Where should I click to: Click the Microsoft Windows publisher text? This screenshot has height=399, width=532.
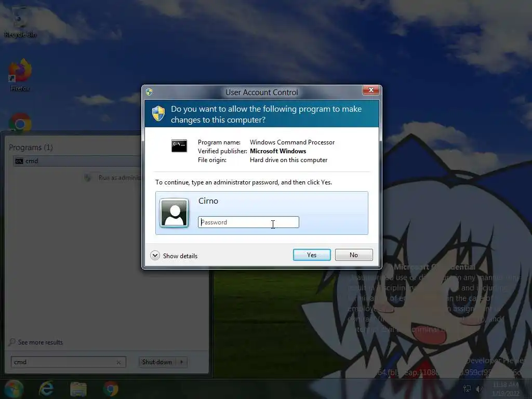point(278,151)
